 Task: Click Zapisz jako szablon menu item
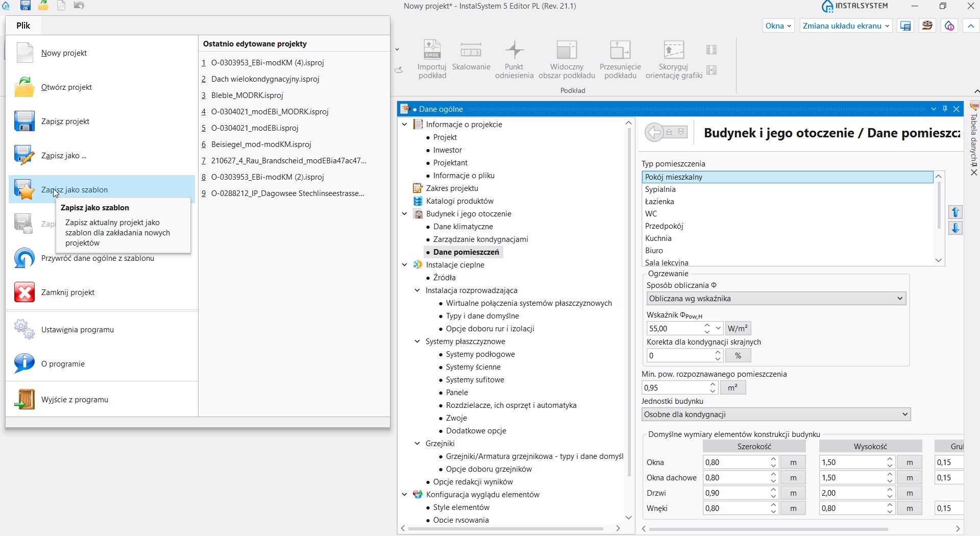point(75,190)
